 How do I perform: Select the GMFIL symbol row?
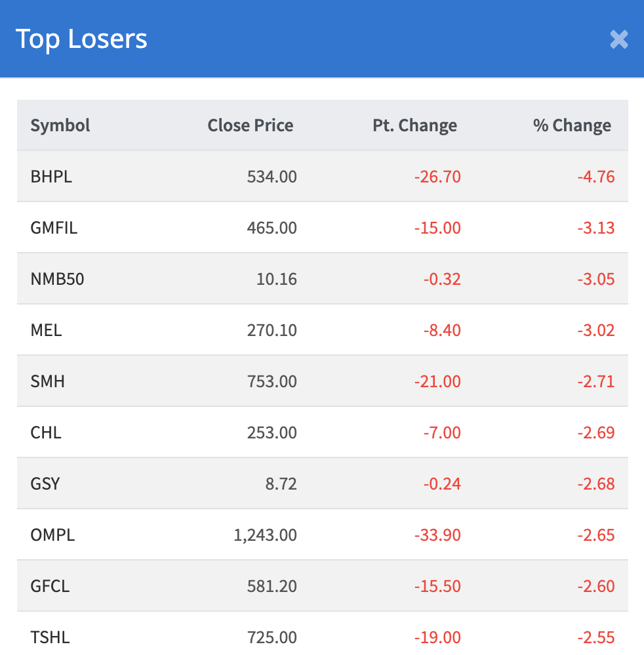pos(54,228)
